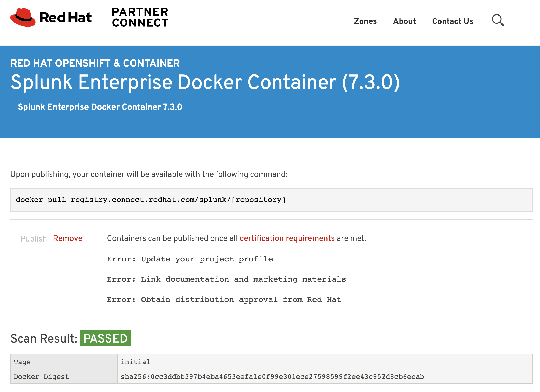Image resolution: width=540 pixels, height=392 pixels.
Task: Click the Update your project profile error
Action: tap(190, 259)
